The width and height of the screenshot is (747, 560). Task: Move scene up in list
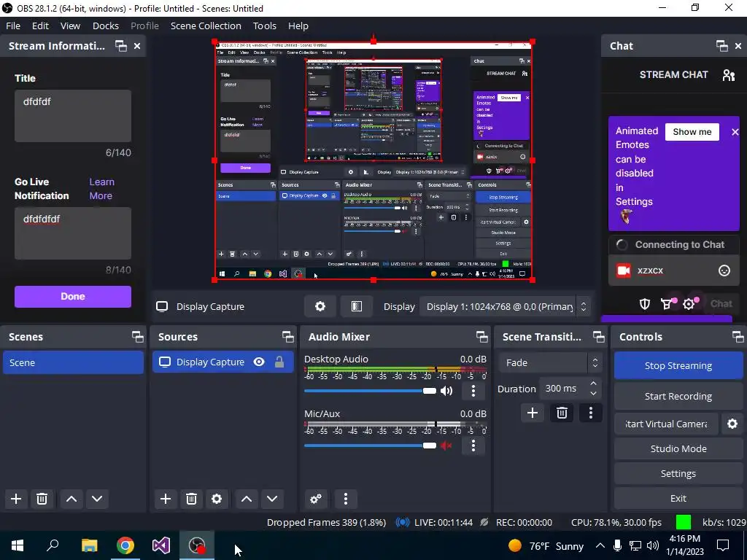71,499
